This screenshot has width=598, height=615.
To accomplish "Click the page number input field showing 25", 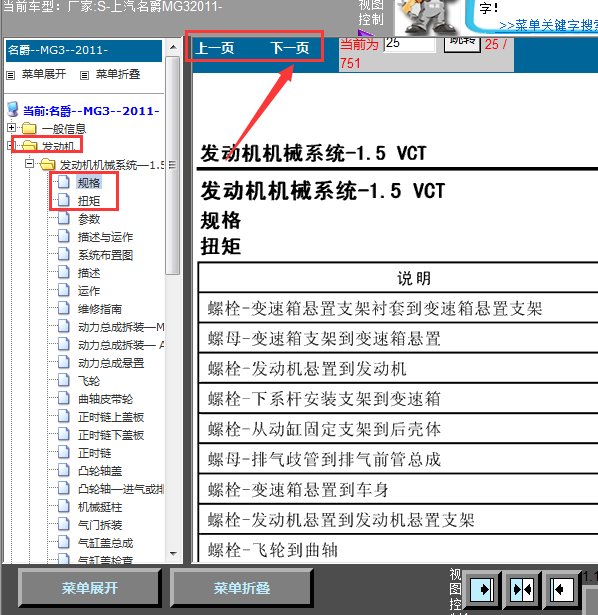I will 409,44.
